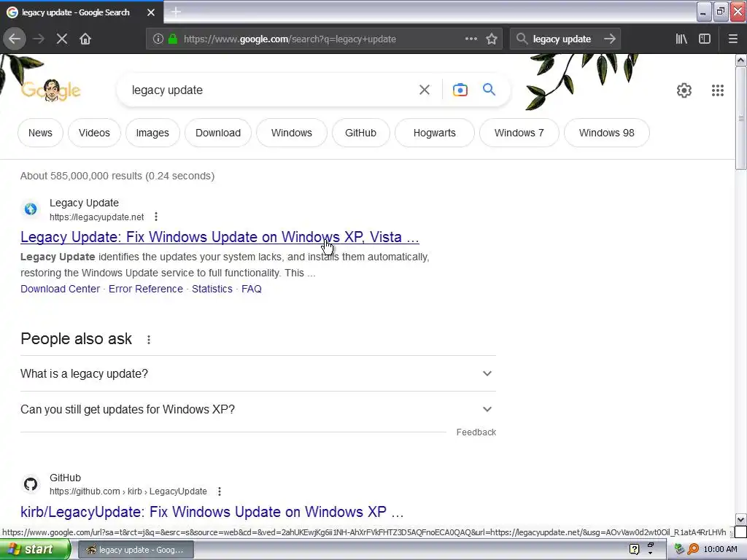Go back using the browser back arrow

click(x=15, y=39)
